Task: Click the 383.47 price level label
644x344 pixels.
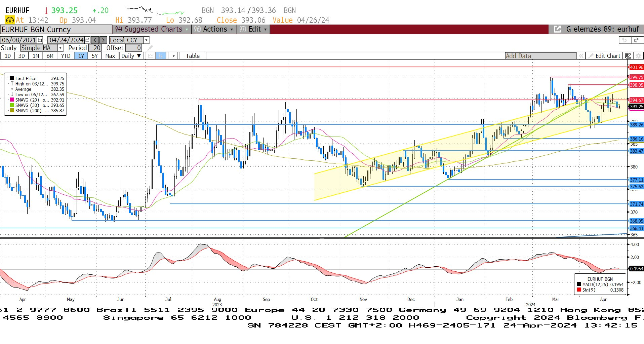Action: (636, 151)
